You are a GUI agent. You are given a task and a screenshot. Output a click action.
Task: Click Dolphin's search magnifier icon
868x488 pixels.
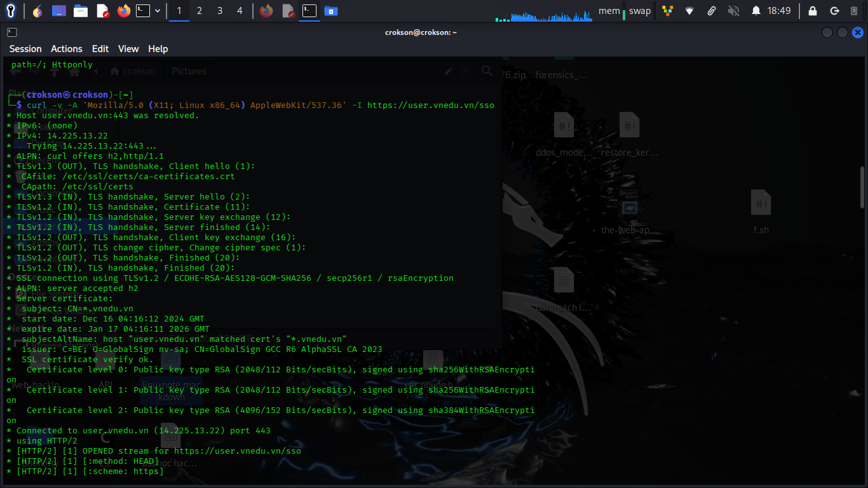pyautogui.click(x=487, y=71)
